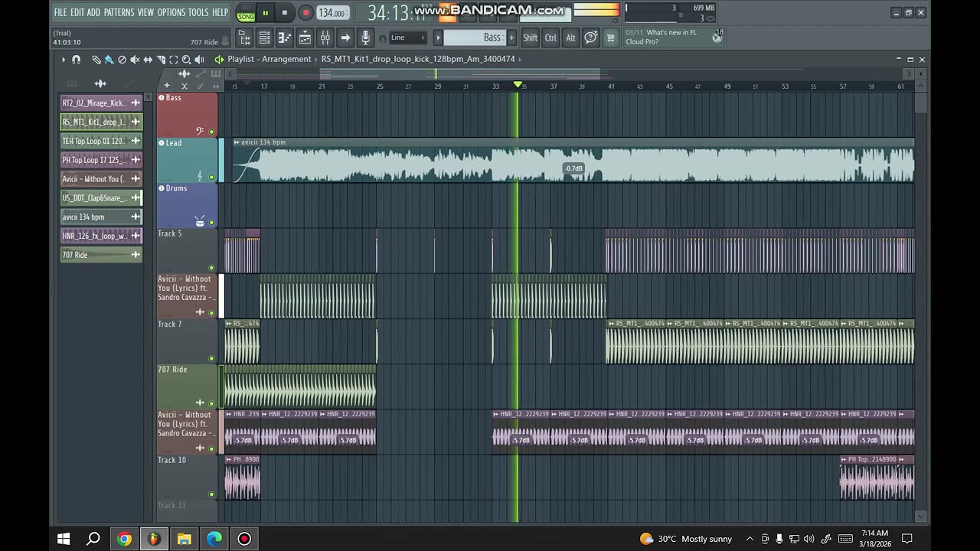Click the globe news icon with badge 18
Image resolution: width=980 pixels, height=551 pixels.
click(717, 36)
